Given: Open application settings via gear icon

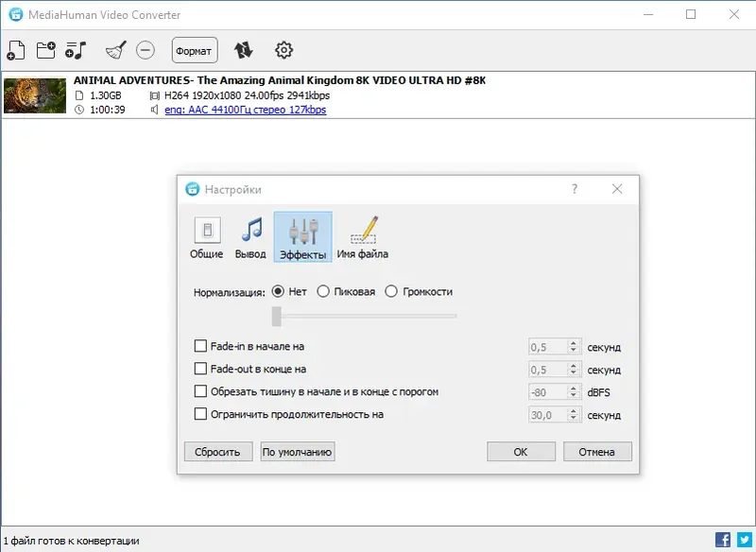Looking at the screenshot, I should [x=283, y=49].
